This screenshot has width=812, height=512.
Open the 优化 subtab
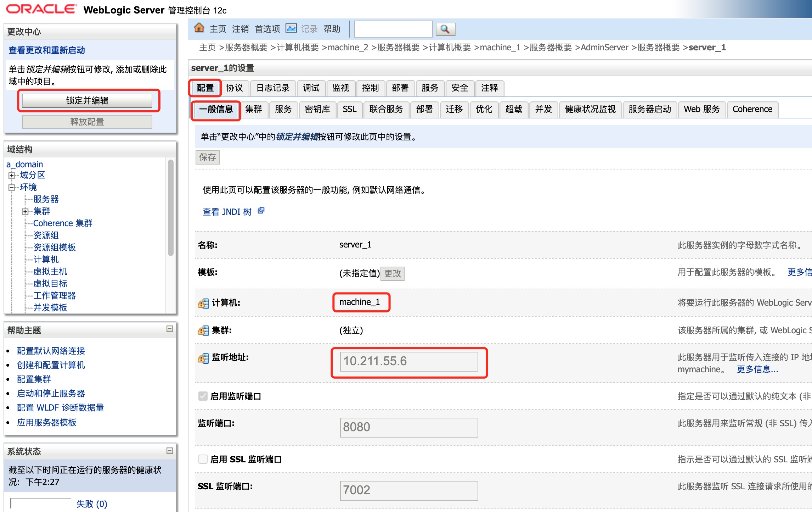[x=484, y=109]
